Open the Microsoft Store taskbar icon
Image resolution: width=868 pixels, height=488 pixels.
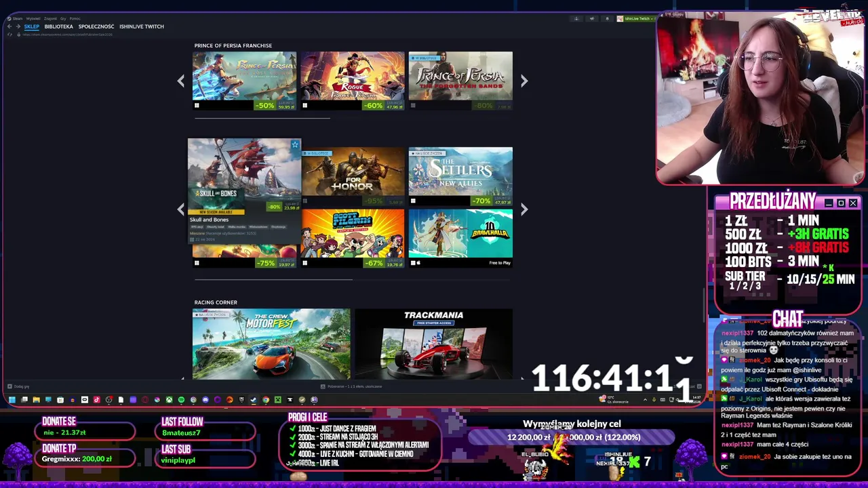[x=60, y=400]
